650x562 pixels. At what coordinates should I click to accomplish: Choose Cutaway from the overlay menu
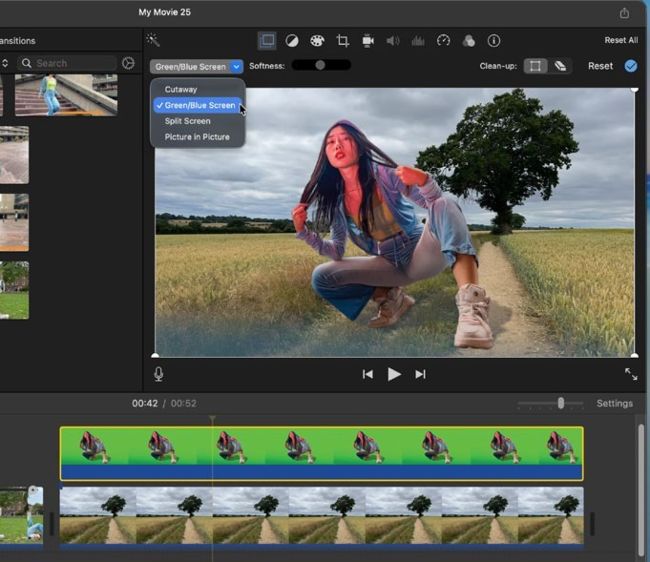pyautogui.click(x=181, y=89)
